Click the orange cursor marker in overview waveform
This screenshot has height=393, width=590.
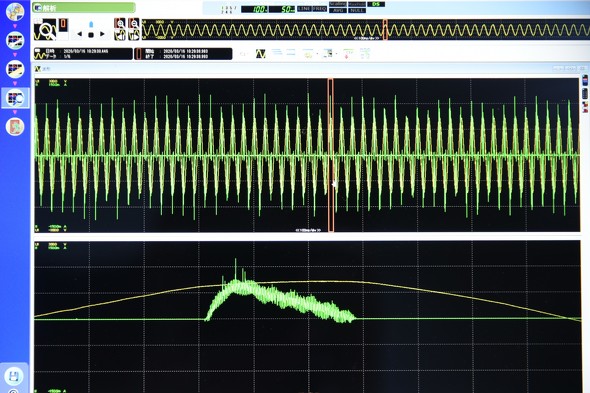tap(385, 30)
